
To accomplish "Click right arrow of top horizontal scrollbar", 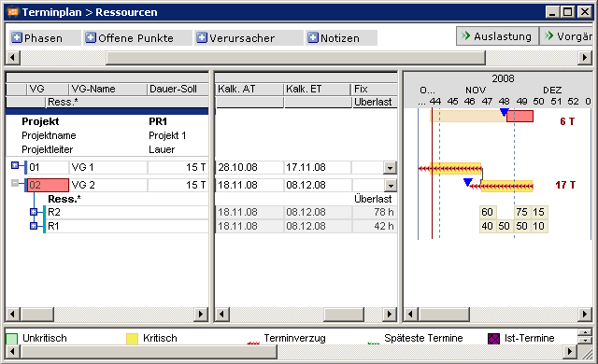I will click(x=585, y=58).
